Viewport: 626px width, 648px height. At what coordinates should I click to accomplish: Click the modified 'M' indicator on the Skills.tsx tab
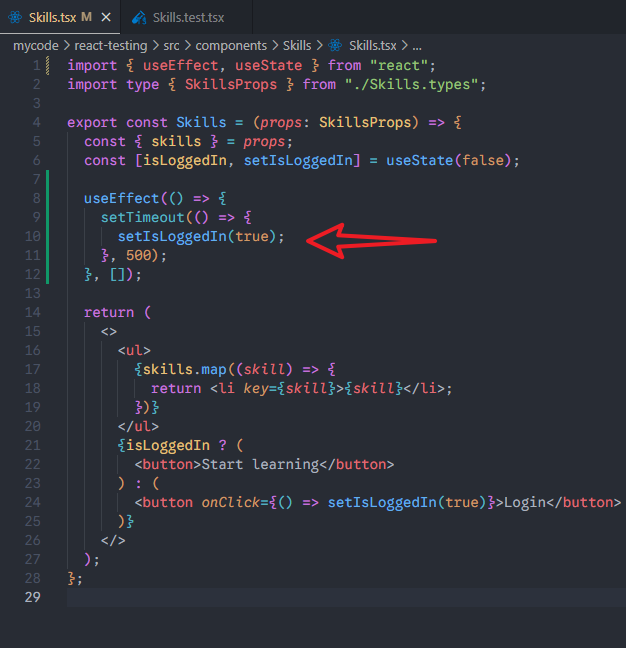point(87,18)
